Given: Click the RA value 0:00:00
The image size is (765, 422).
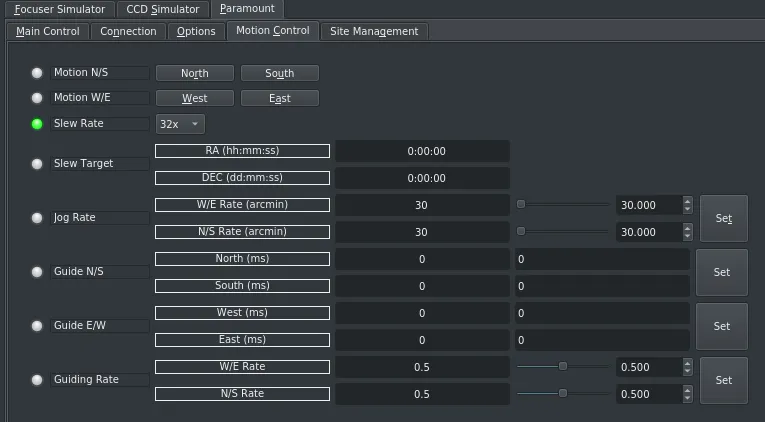Looking at the screenshot, I should pos(423,151).
